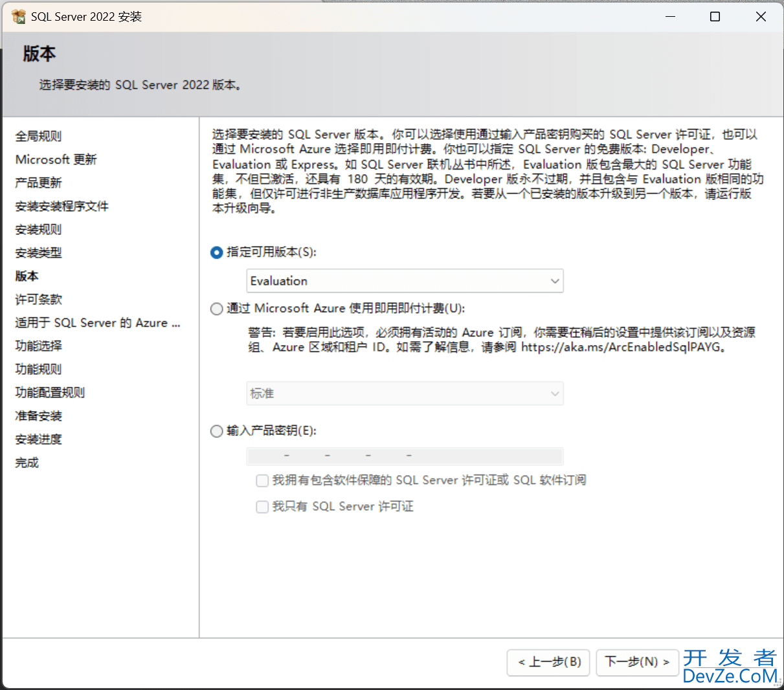Go back with the 上一步(B) button

tap(548, 662)
